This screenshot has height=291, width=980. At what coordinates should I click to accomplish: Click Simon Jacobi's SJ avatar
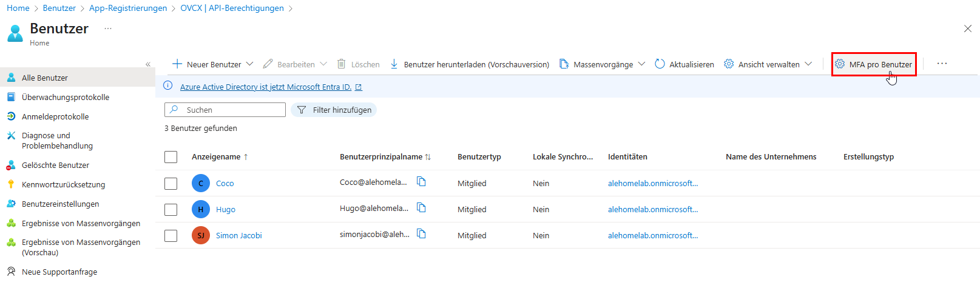(201, 235)
